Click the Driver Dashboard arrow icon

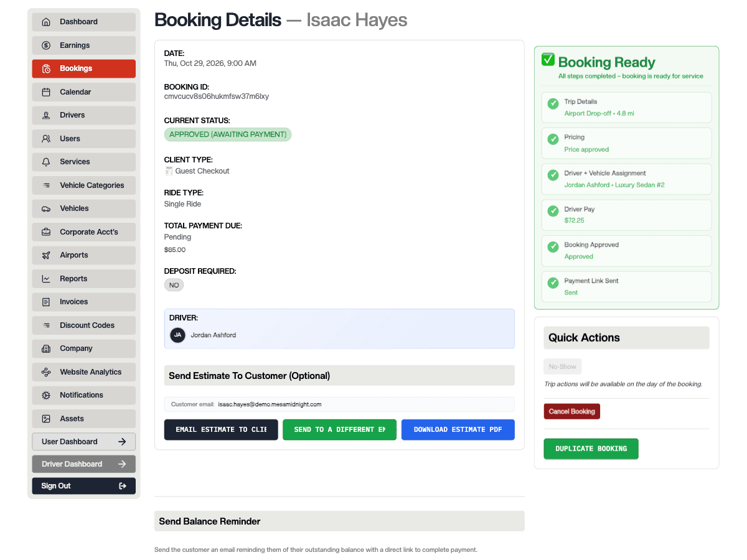pos(122,464)
